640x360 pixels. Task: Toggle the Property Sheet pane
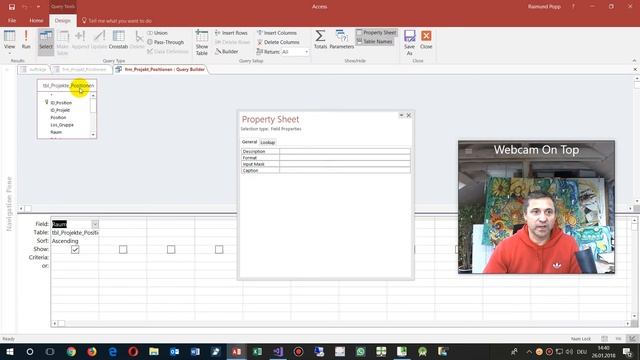click(x=376, y=33)
